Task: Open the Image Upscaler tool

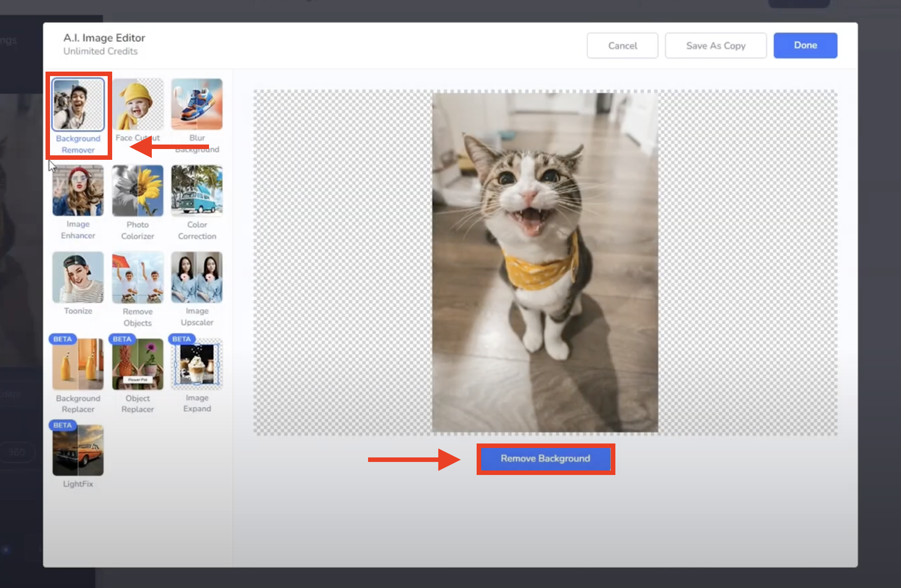Action: click(x=197, y=277)
